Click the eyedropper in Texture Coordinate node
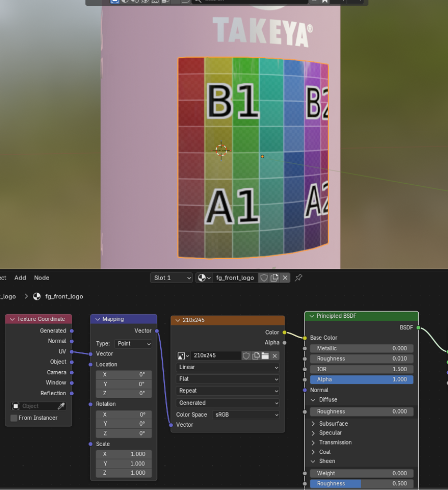The height and width of the screenshot is (490, 448). pyautogui.click(x=61, y=406)
